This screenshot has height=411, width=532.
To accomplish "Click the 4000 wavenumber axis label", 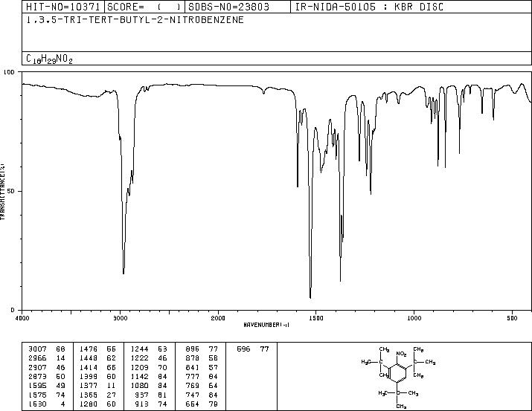I will 22,318.
